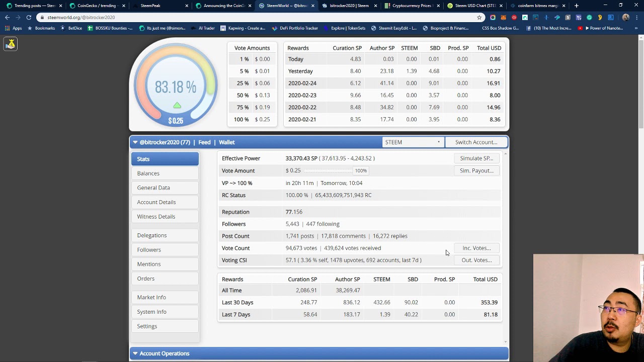
Task: Open the colorful ring extension icon
Action: tap(493, 18)
